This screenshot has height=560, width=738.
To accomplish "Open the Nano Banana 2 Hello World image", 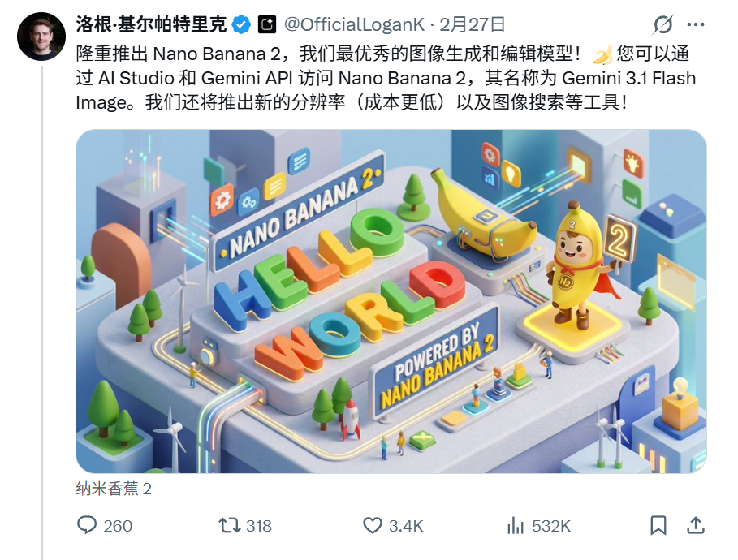I will [x=391, y=301].
